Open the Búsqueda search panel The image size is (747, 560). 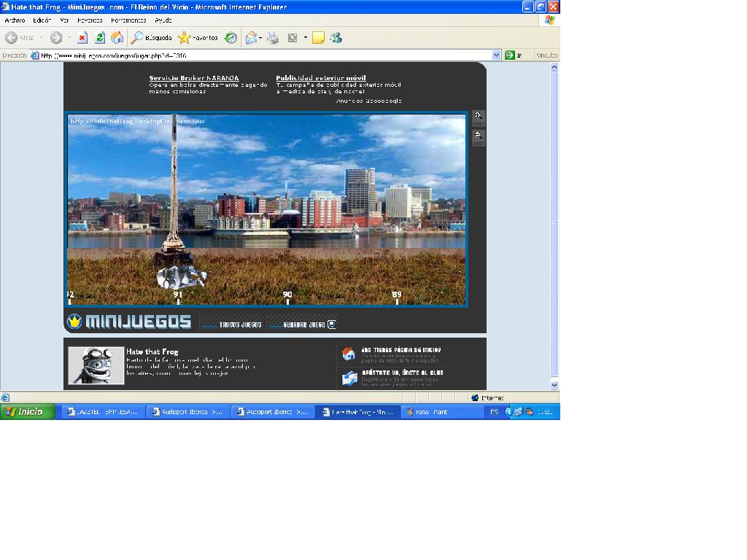pos(152,38)
